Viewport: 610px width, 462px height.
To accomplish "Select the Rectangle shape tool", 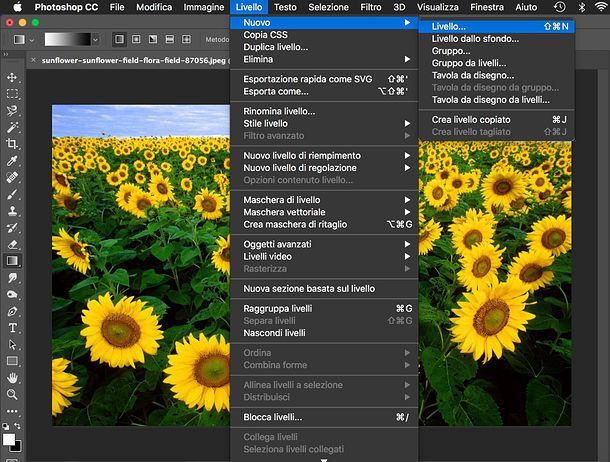I will click(x=12, y=361).
